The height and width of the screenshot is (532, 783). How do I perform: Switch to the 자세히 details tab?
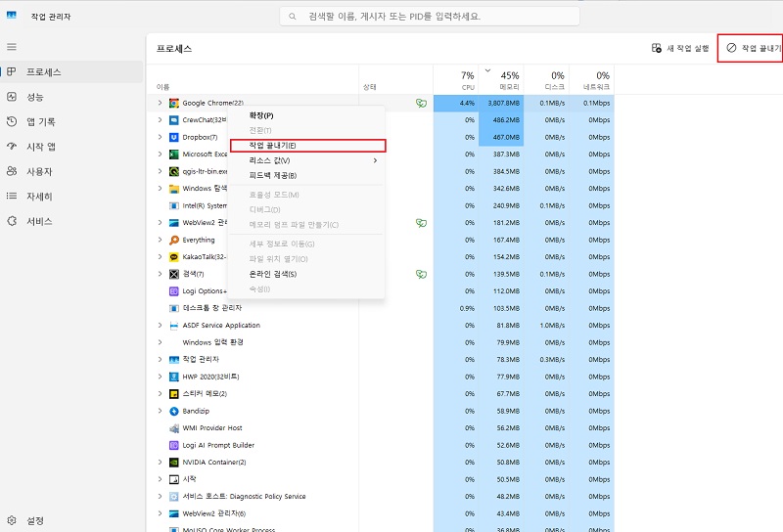click(71, 197)
